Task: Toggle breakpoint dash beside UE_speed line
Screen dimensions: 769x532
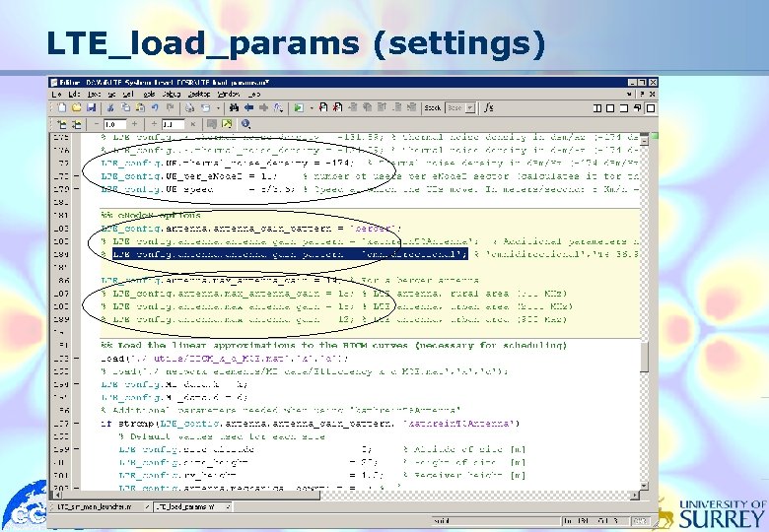Action: [77, 188]
